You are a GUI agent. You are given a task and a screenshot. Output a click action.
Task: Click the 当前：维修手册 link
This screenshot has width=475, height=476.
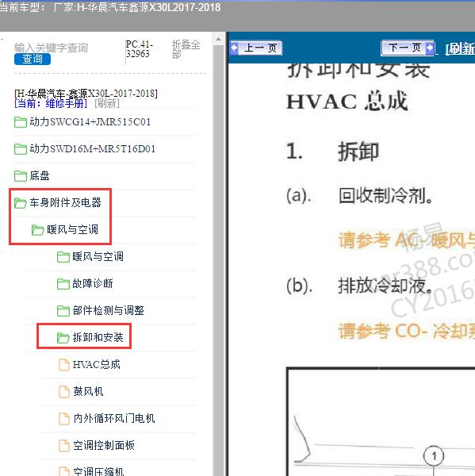[x=51, y=103]
